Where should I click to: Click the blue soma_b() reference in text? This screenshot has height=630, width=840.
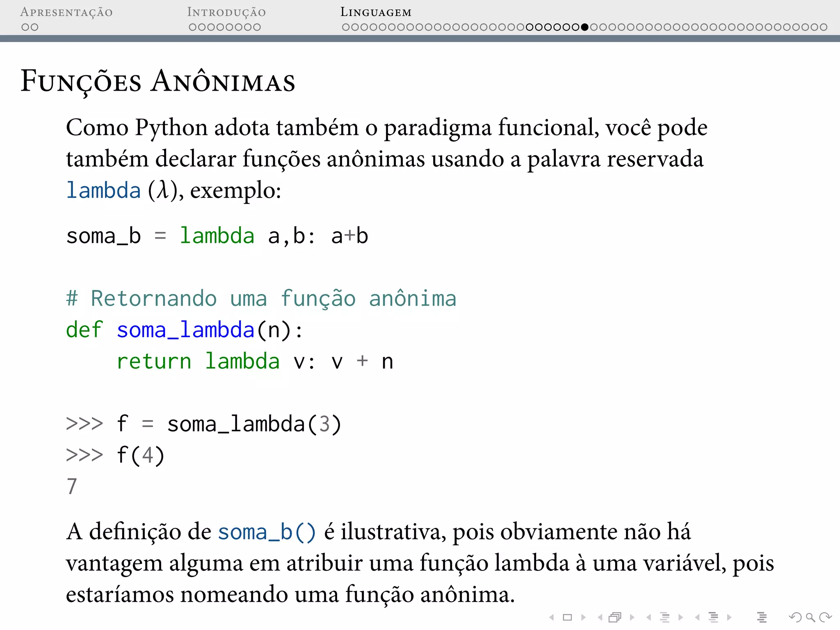(267, 532)
